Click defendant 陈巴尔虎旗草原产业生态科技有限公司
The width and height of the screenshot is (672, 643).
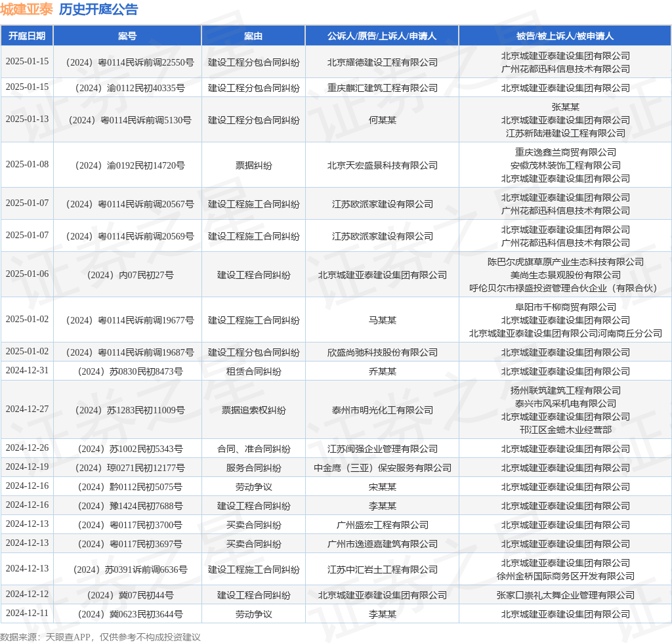565,262
